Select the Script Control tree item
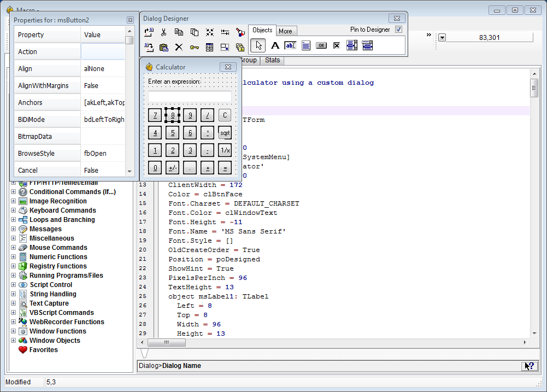 coord(51,284)
